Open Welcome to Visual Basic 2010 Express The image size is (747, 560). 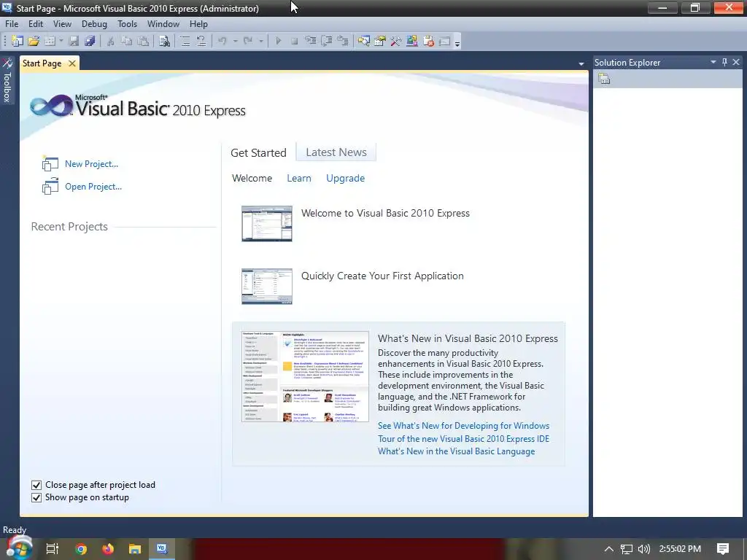point(385,214)
